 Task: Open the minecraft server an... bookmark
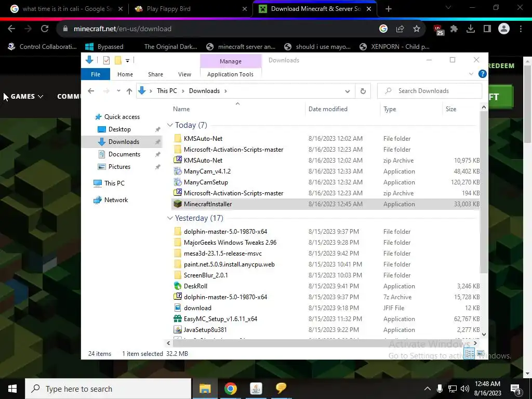tap(241, 47)
